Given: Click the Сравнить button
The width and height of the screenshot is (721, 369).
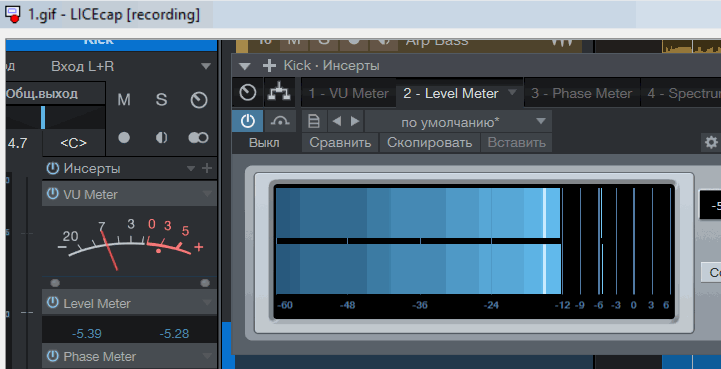Looking at the screenshot, I should (x=340, y=143).
